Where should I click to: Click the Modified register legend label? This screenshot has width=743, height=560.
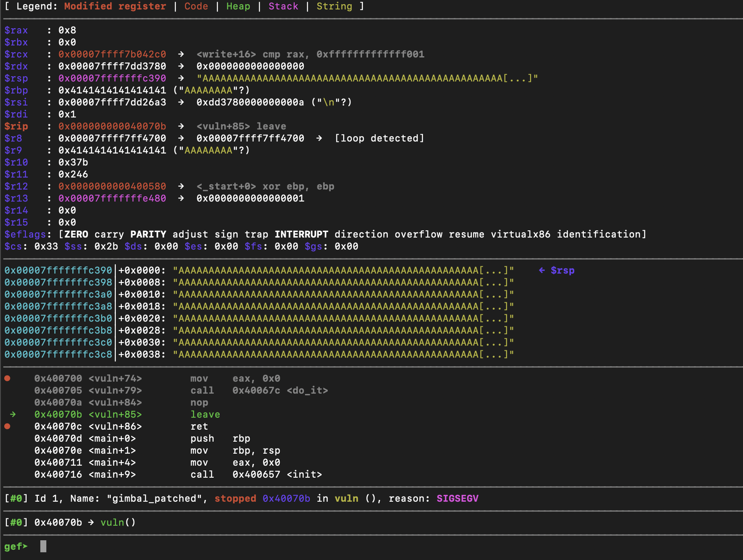[x=115, y=6]
